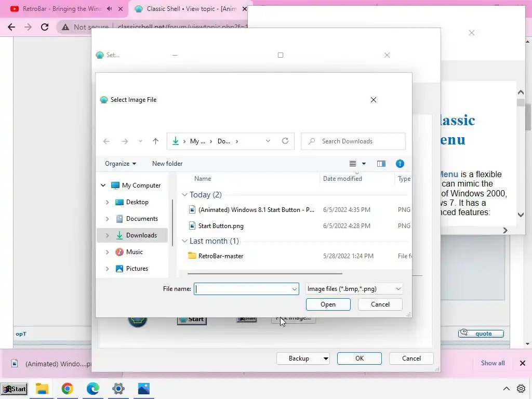Expand the address path history dropdown
The image size is (532, 399).
point(268,141)
